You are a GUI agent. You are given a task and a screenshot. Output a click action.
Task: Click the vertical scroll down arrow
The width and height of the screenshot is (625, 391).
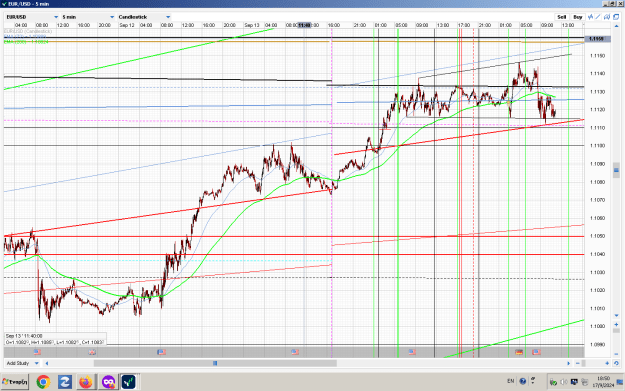click(616, 316)
